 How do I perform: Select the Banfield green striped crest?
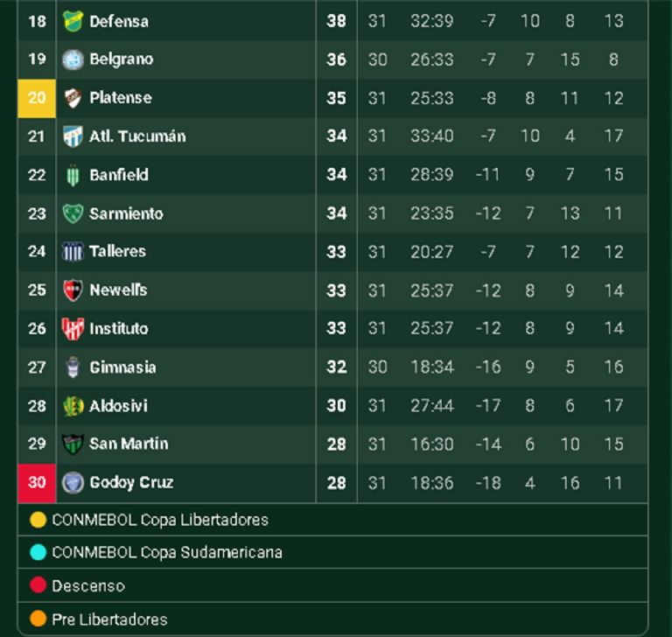[73, 175]
